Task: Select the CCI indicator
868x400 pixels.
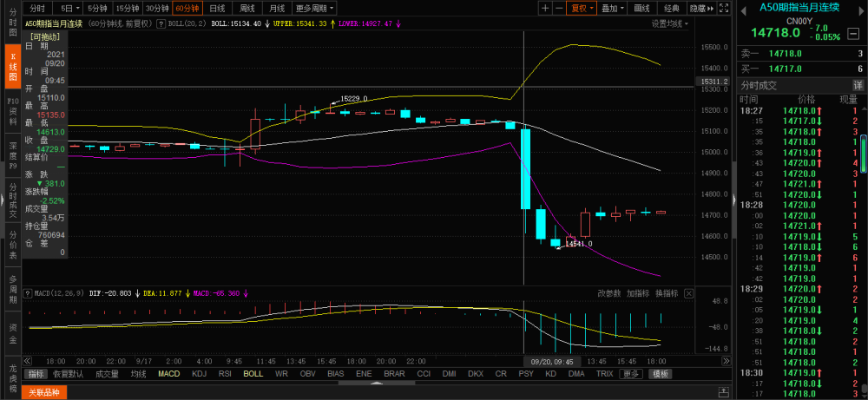Action: [424, 374]
